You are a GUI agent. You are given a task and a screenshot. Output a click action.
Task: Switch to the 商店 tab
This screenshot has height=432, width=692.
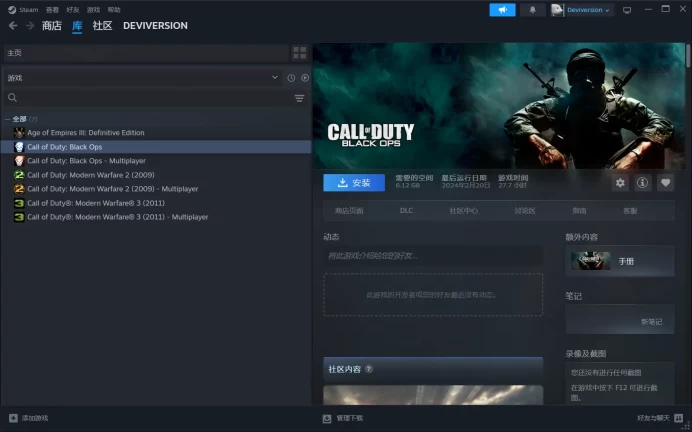[x=52, y=26]
